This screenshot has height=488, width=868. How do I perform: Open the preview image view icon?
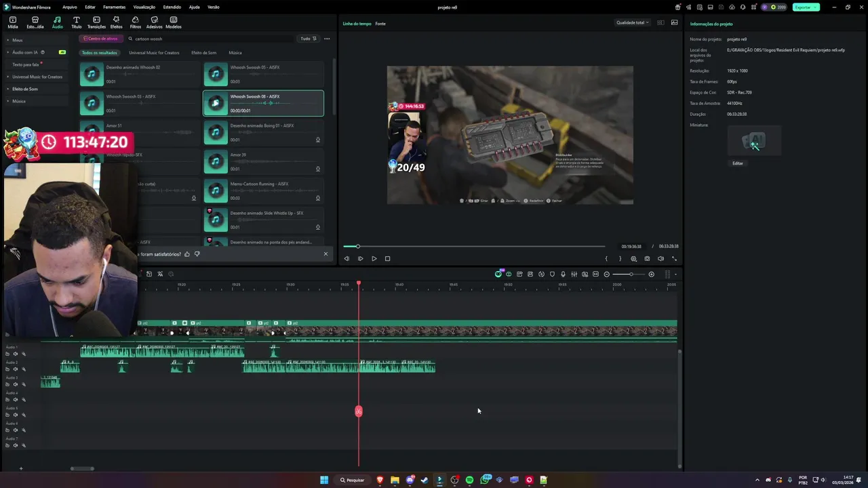pyautogui.click(x=674, y=22)
